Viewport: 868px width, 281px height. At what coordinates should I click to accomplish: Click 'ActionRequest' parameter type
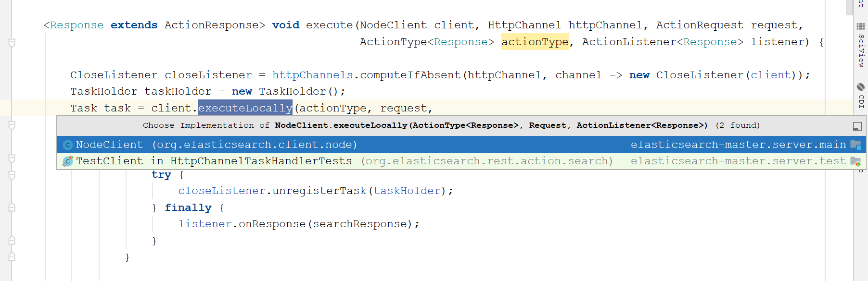click(699, 25)
